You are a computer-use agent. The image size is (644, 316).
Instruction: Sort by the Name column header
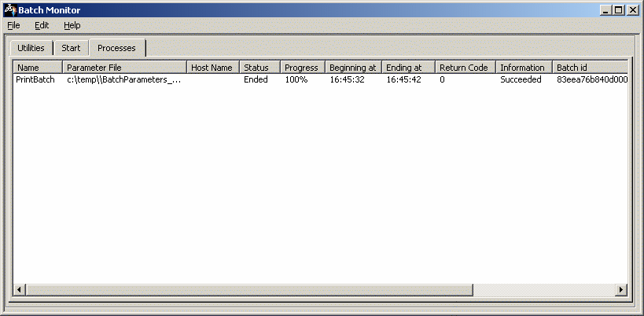(x=37, y=68)
